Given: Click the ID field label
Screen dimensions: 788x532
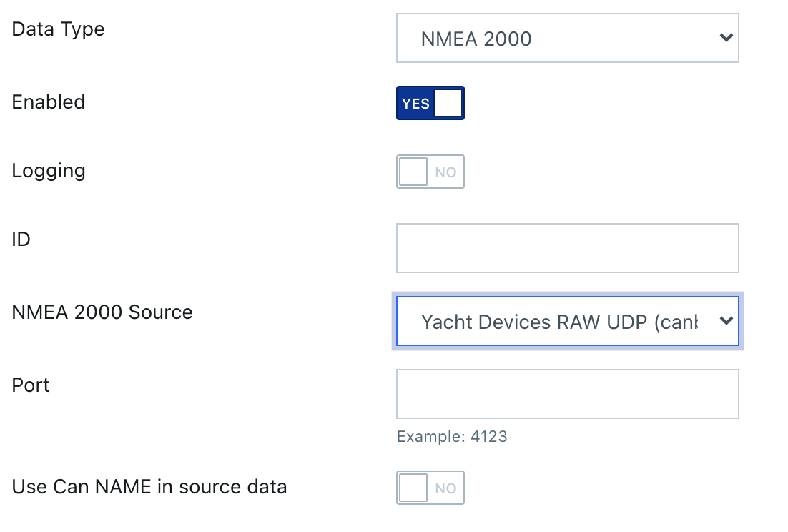Looking at the screenshot, I should point(21,239).
